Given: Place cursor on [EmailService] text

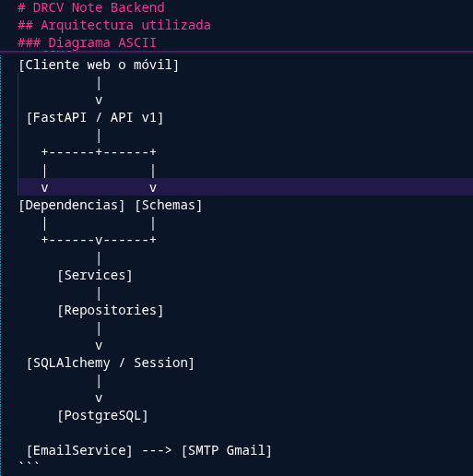Looking at the screenshot, I should (x=79, y=450).
